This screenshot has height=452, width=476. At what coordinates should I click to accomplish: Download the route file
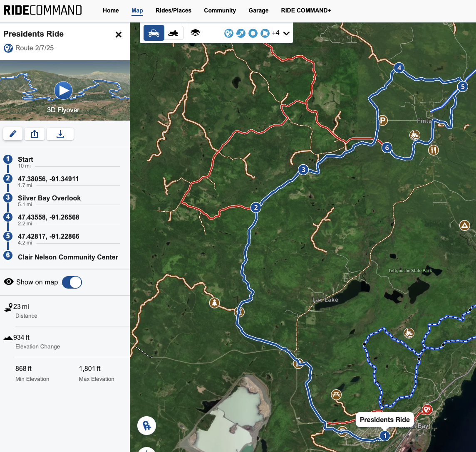point(60,134)
